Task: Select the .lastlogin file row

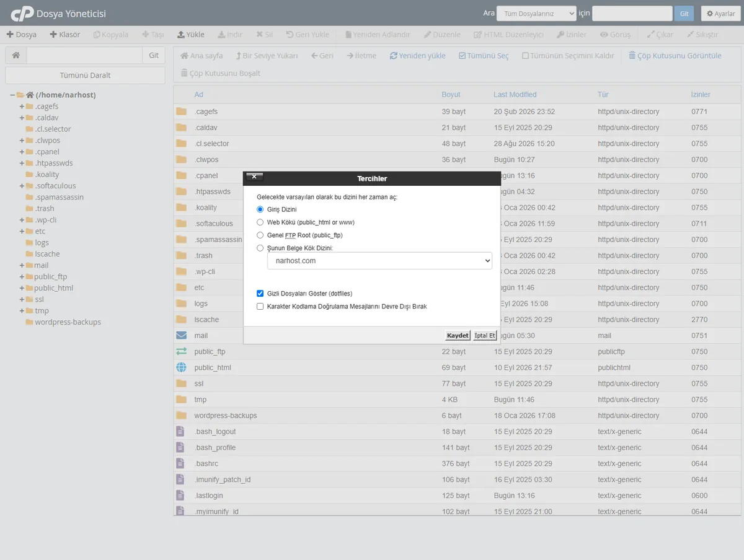Action: point(457,496)
